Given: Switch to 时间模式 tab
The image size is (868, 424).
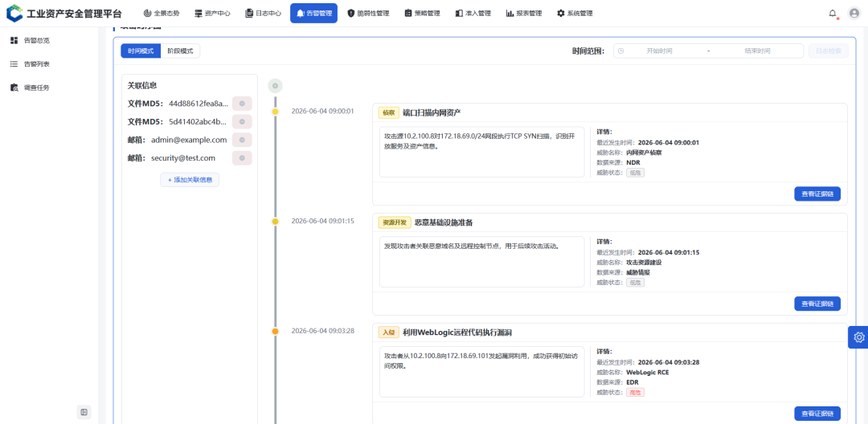Looking at the screenshot, I should pos(141,51).
